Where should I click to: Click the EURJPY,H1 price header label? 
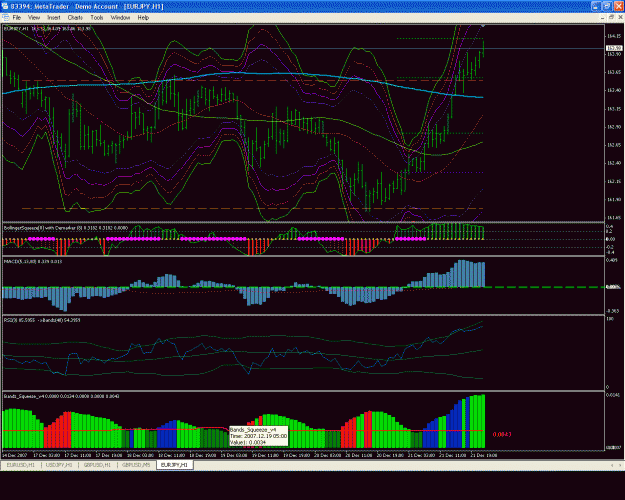(47, 29)
